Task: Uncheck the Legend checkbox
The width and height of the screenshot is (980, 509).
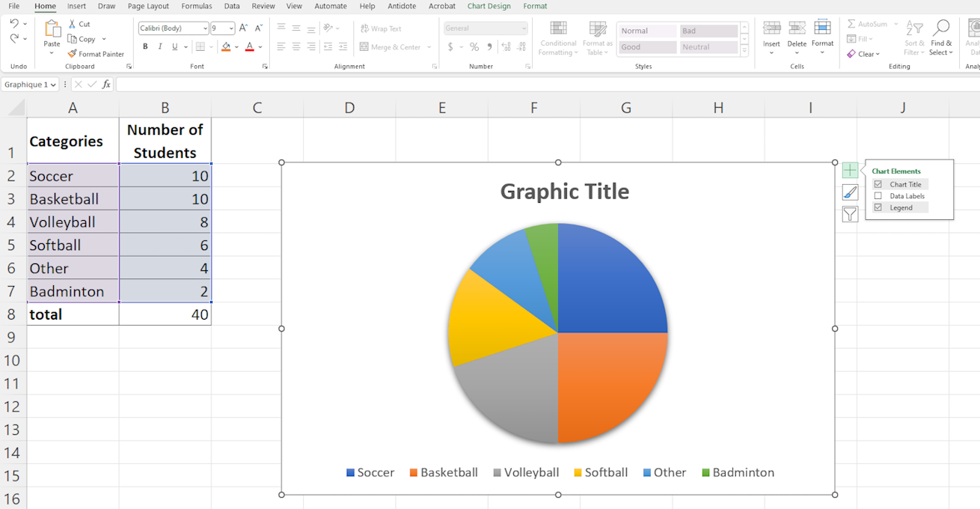Action: click(878, 207)
